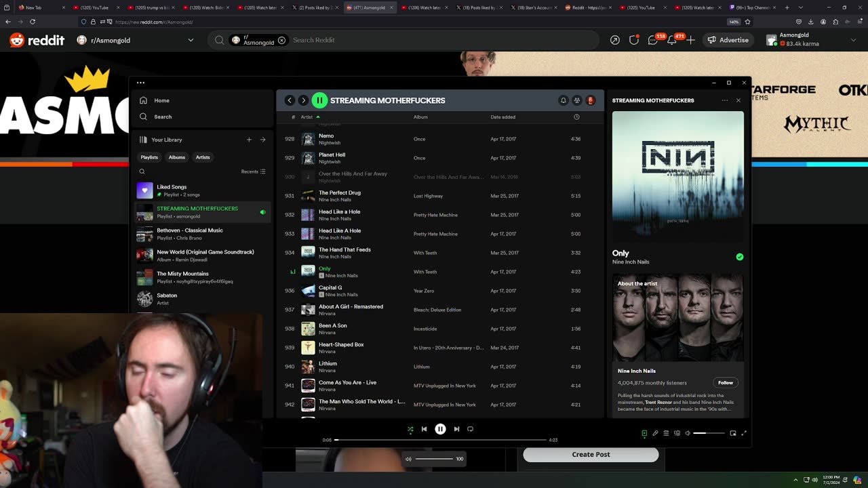
Task: Open Connect to a device icon
Action: click(x=677, y=433)
